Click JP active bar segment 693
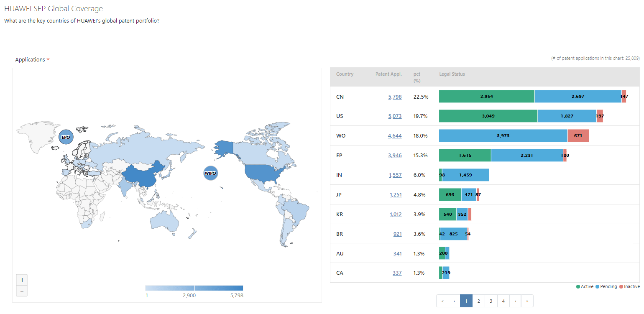 (x=450, y=194)
